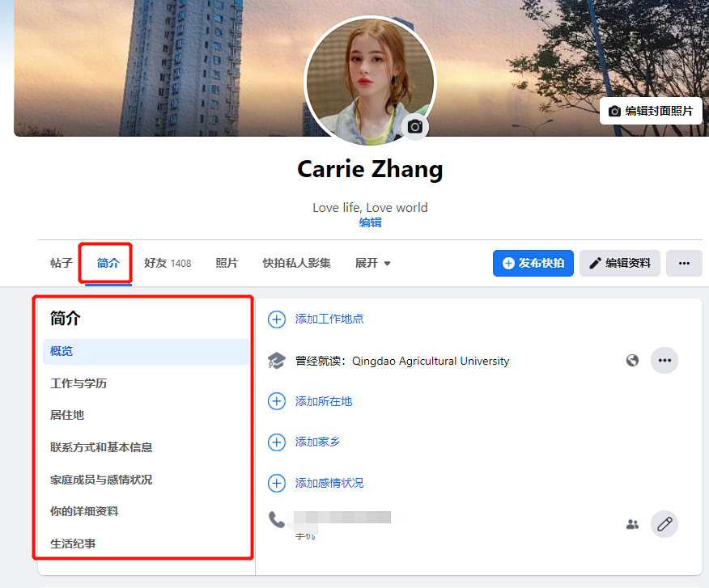Click the 编辑 link under the bio text
Screen dimensions: 709x588
[x=370, y=222]
